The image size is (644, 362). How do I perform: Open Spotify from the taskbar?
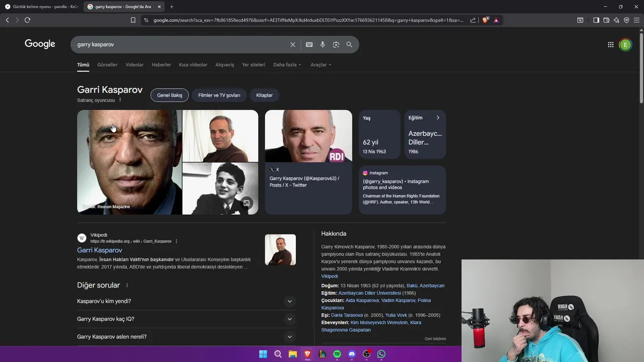point(337,354)
